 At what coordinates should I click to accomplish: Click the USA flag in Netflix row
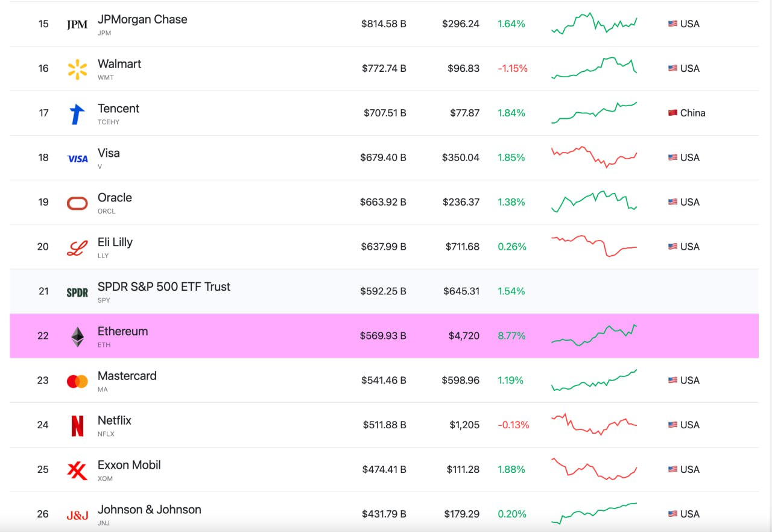point(672,425)
